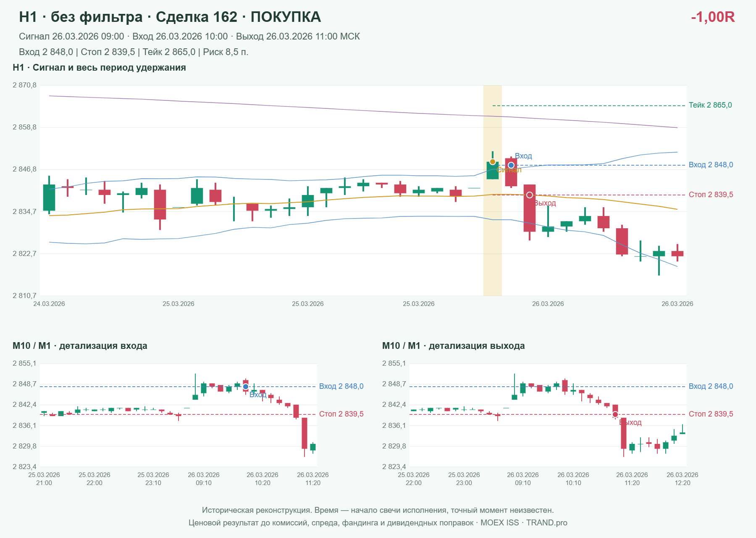Image resolution: width=756 pixels, height=538 pixels.
Task: Click the 'Вход 2 848,0' label in entry-detail chart
Action: click(x=341, y=386)
